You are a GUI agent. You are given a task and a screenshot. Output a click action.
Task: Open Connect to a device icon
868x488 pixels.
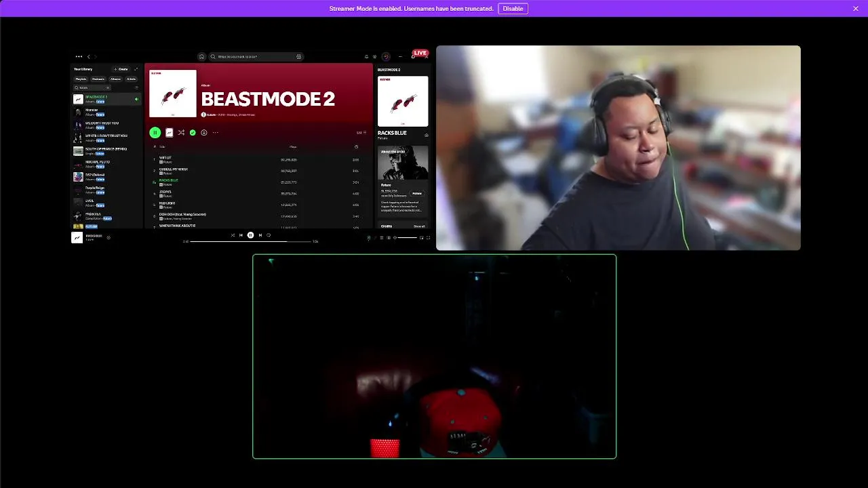[x=389, y=238]
